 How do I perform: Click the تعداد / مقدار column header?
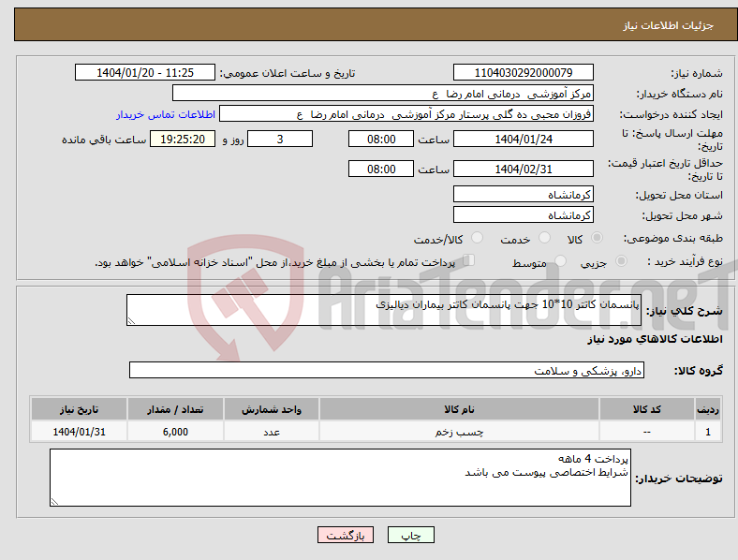pos(175,409)
